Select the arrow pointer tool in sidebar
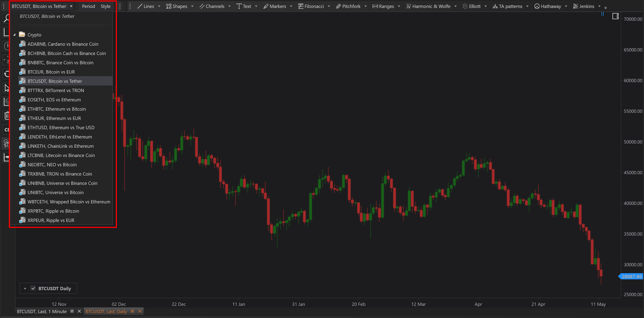 pyautogui.click(x=7, y=88)
